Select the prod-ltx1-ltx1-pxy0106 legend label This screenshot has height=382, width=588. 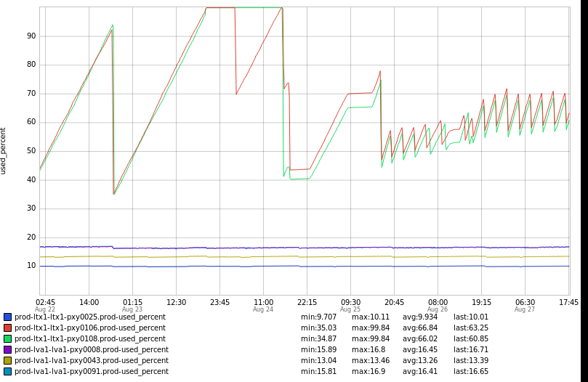click(89, 328)
